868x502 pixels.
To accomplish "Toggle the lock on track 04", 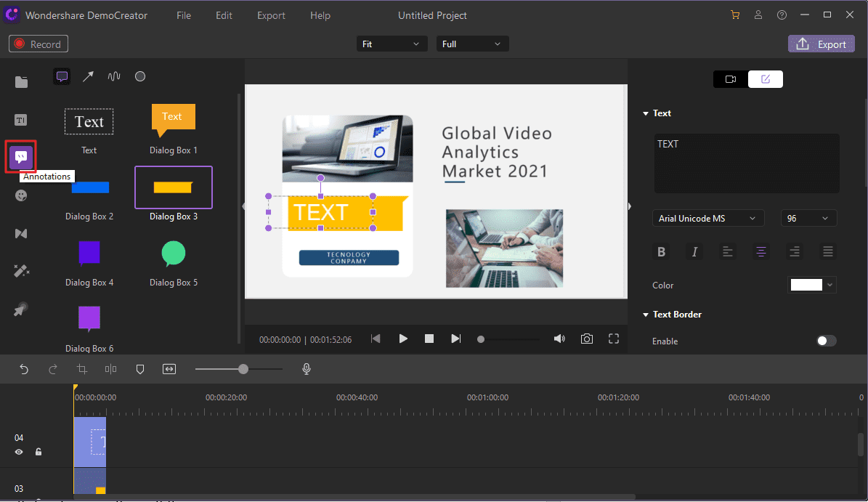I will pyautogui.click(x=38, y=452).
